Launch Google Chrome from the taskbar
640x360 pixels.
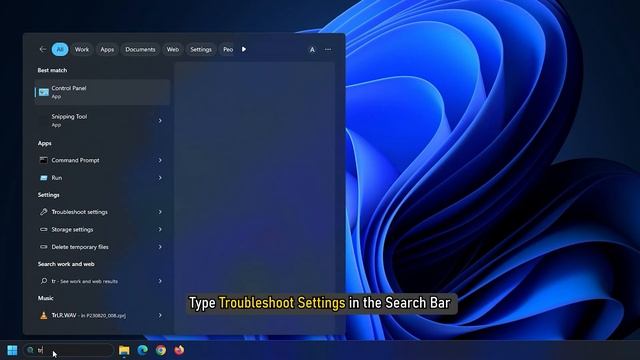tap(161, 350)
